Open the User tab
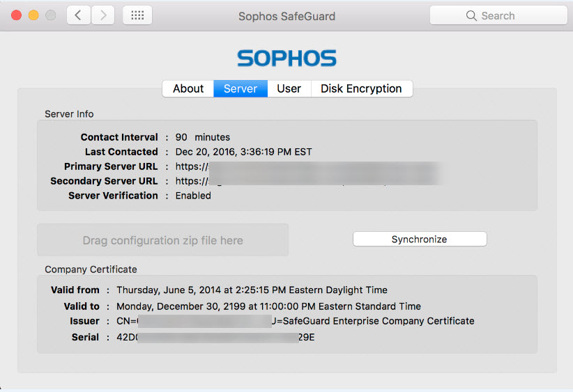573x392 pixels. (289, 88)
